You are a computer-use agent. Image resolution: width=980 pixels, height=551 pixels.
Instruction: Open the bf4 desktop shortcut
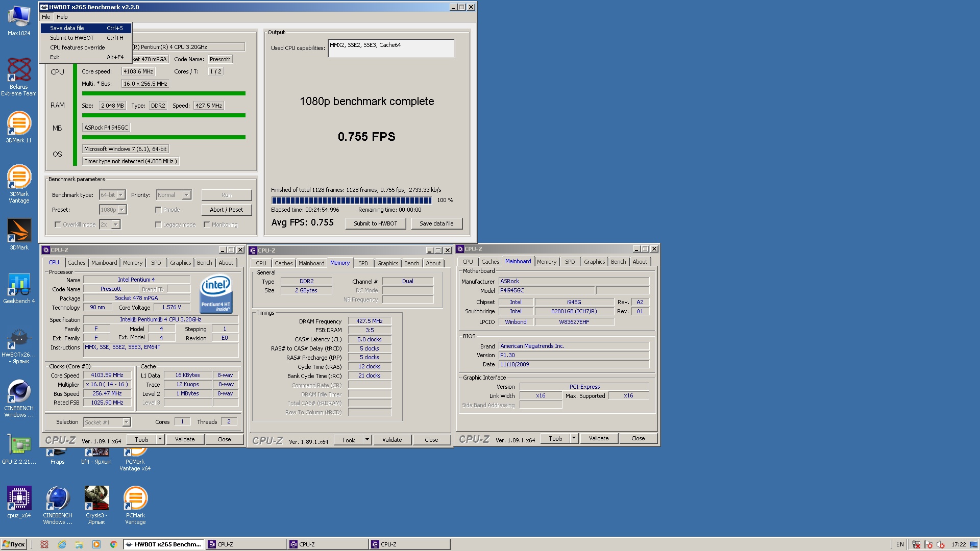(x=96, y=457)
